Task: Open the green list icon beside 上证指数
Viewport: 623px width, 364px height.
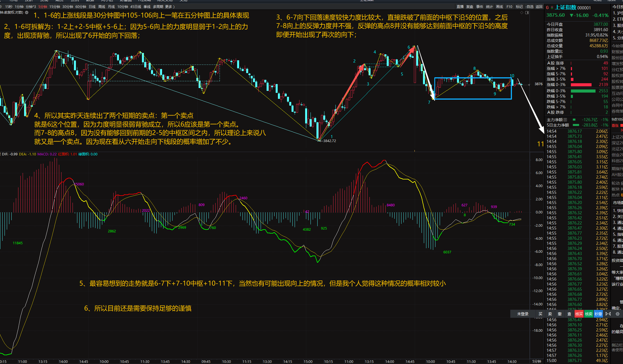Action: (x=552, y=8)
